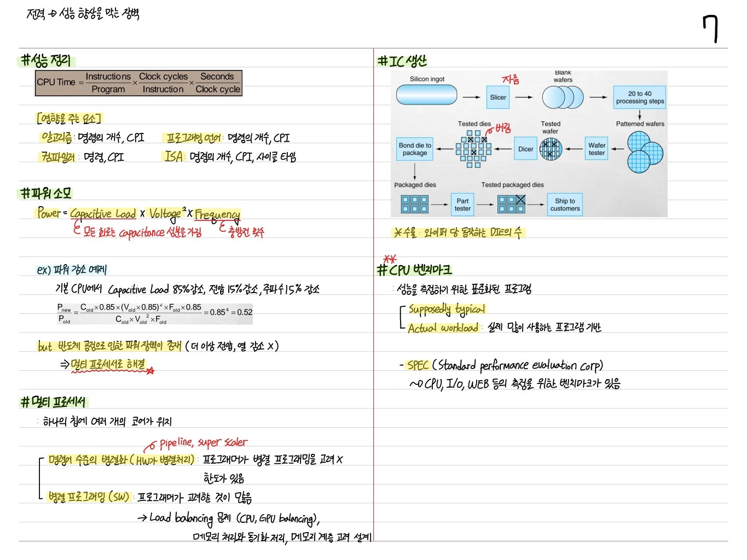Viewport: 747px width, 560px height.
Task: Click the Tested dies grid cluster
Action: [473, 149]
